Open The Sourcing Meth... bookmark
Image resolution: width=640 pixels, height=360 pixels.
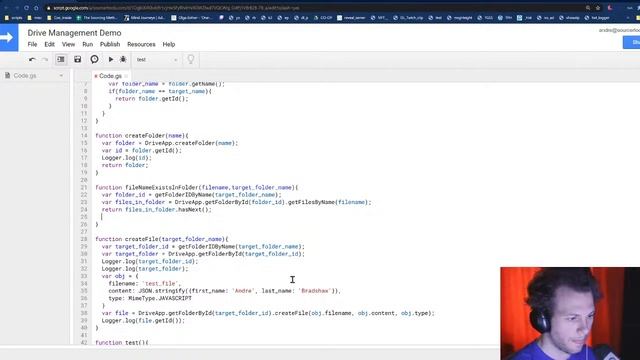coord(97,18)
